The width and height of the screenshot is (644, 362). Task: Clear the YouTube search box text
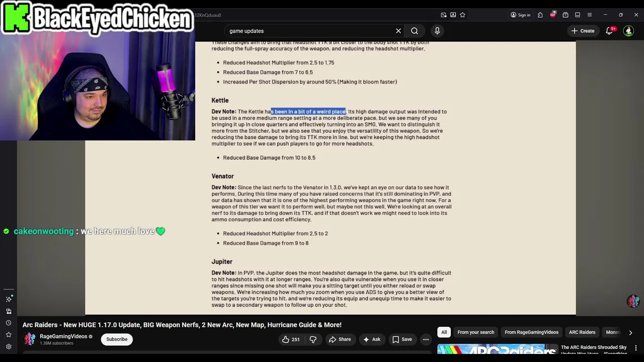(398, 31)
